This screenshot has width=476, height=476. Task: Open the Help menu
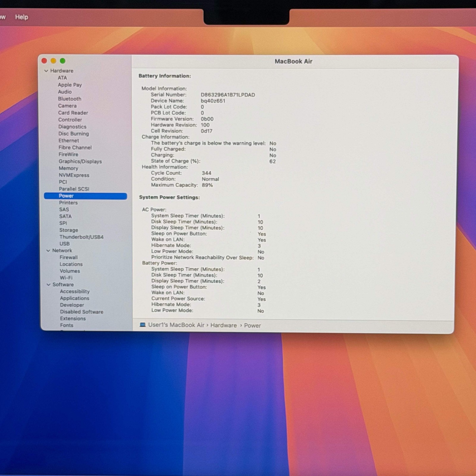[x=22, y=17]
